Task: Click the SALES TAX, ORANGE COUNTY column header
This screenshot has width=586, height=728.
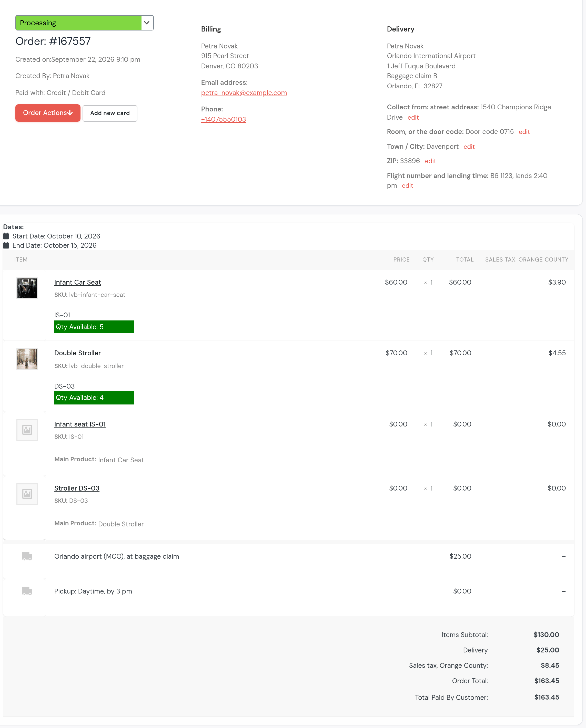Action: click(527, 260)
